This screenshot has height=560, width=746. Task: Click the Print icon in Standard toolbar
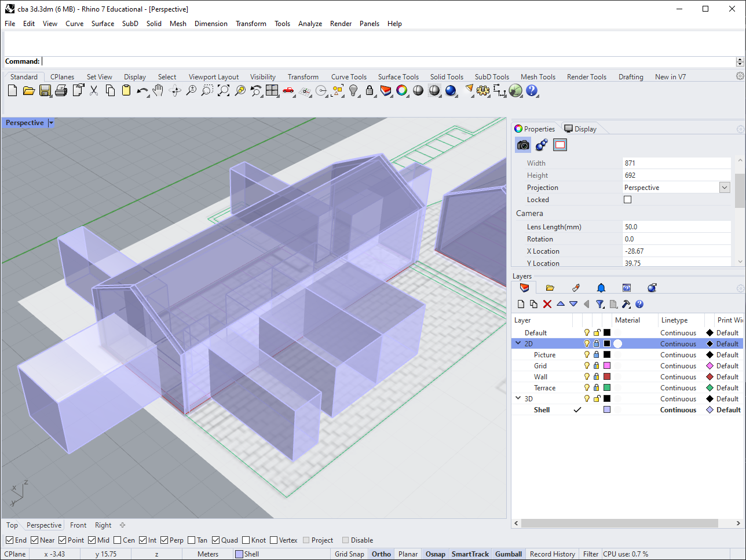point(61,90)
